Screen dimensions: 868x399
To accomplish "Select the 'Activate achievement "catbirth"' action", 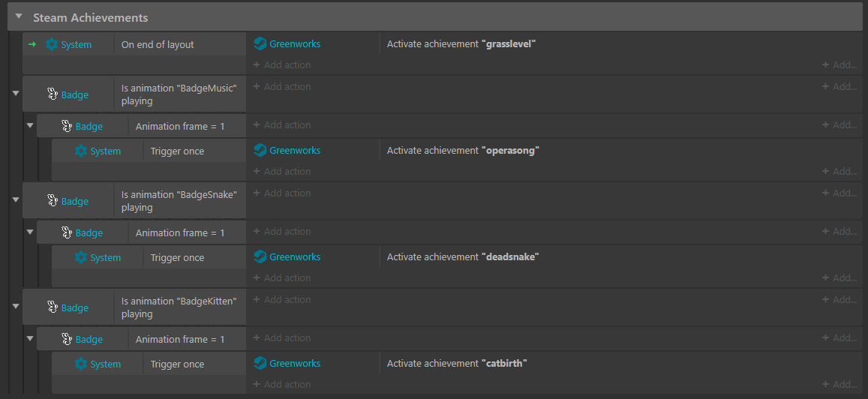I will click(457, 364).
